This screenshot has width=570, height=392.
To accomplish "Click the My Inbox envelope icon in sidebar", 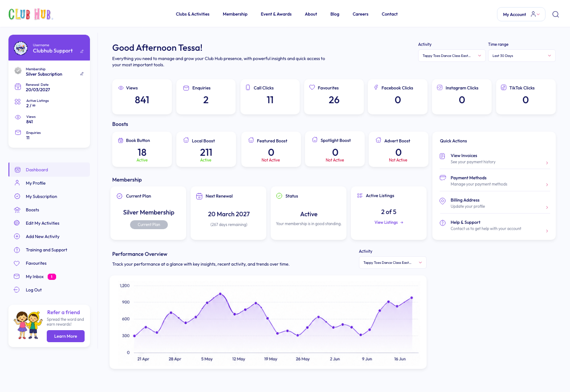I will tap(17, 276).
